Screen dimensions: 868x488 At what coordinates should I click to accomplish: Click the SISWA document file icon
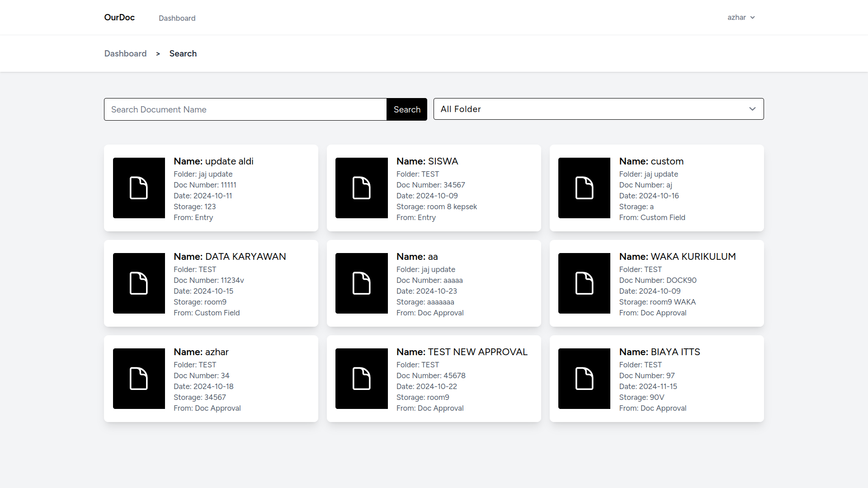361,188
